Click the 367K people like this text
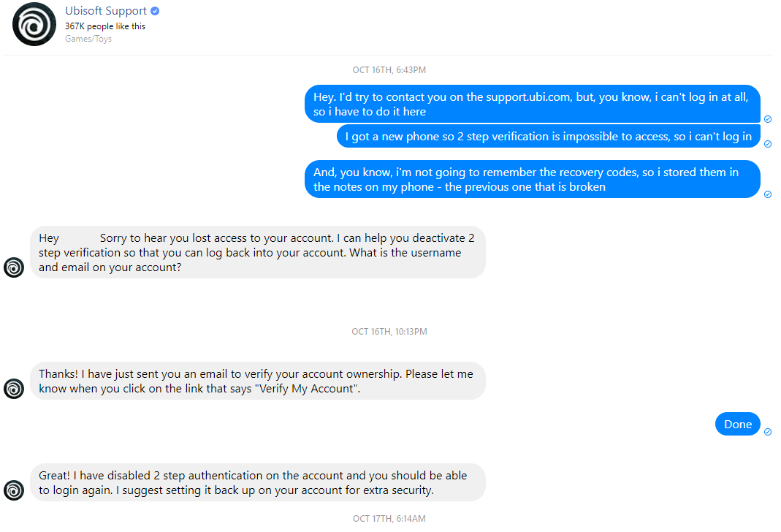The height and width of the screenshot is (532, 781). [105, 26]
